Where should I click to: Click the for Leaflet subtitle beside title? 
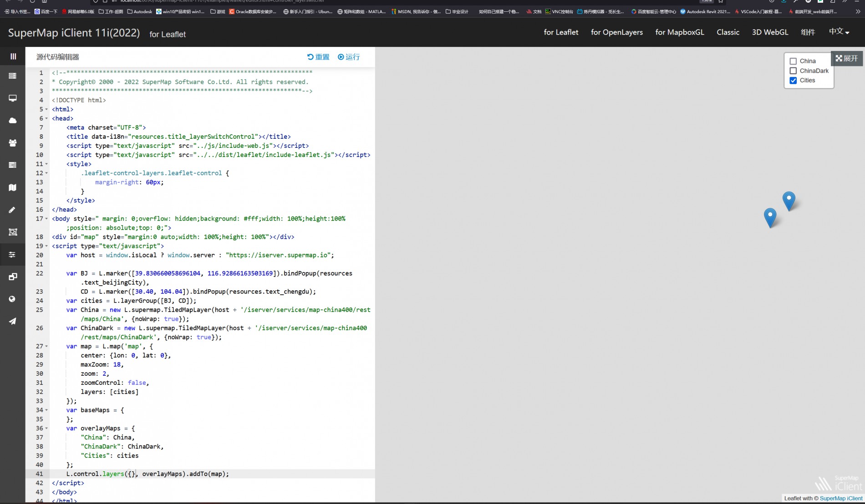[x=168, y=34]
